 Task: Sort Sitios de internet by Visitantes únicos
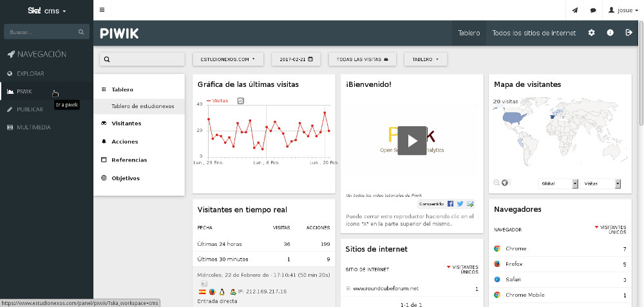pos(462,269)
